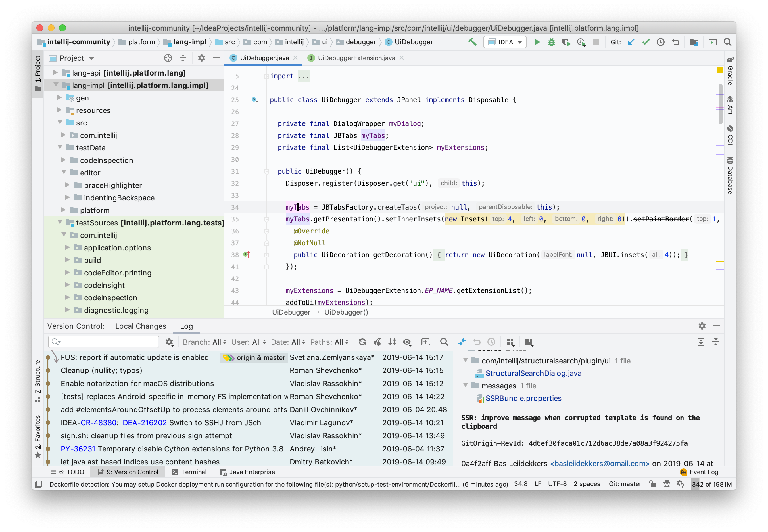Screen dimensions: 768x532
Task: Click the yellow inspection status square
Action: [720, 70]
